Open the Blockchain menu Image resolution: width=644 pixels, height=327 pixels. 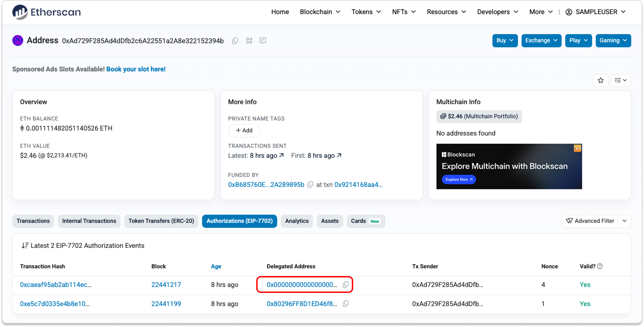tap(320, 12)
